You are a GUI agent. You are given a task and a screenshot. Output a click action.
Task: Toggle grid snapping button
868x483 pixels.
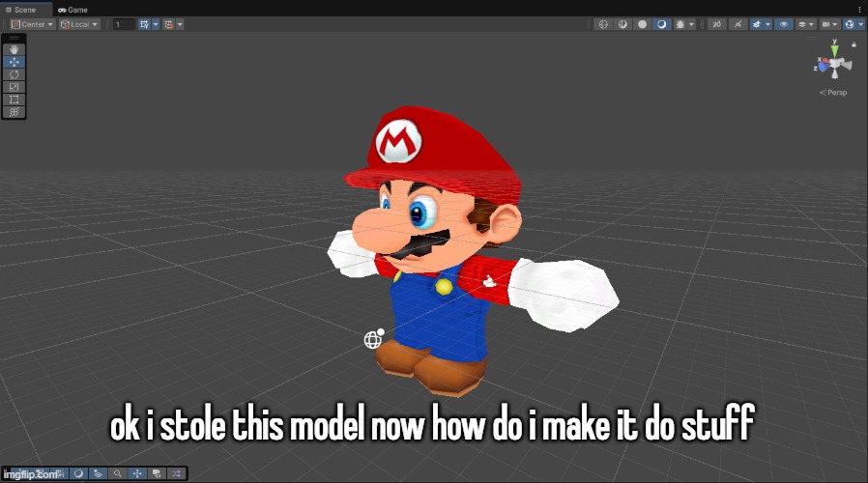click(144, 24)
